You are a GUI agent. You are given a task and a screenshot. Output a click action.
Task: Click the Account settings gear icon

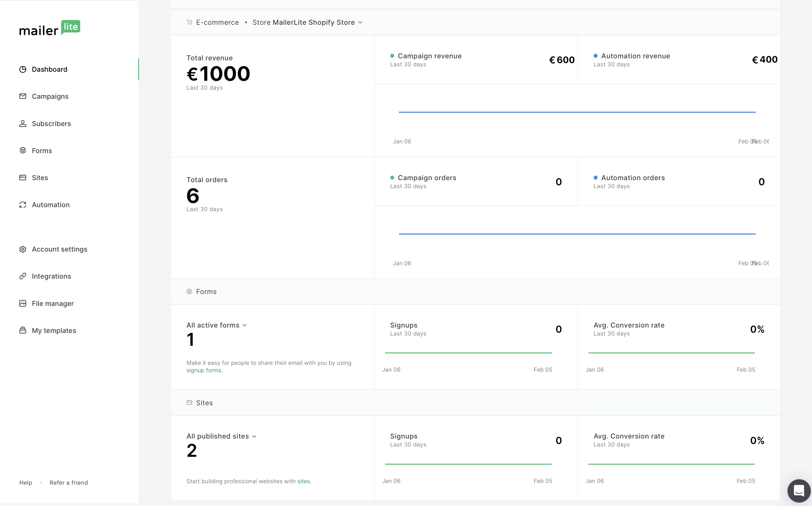23,249
